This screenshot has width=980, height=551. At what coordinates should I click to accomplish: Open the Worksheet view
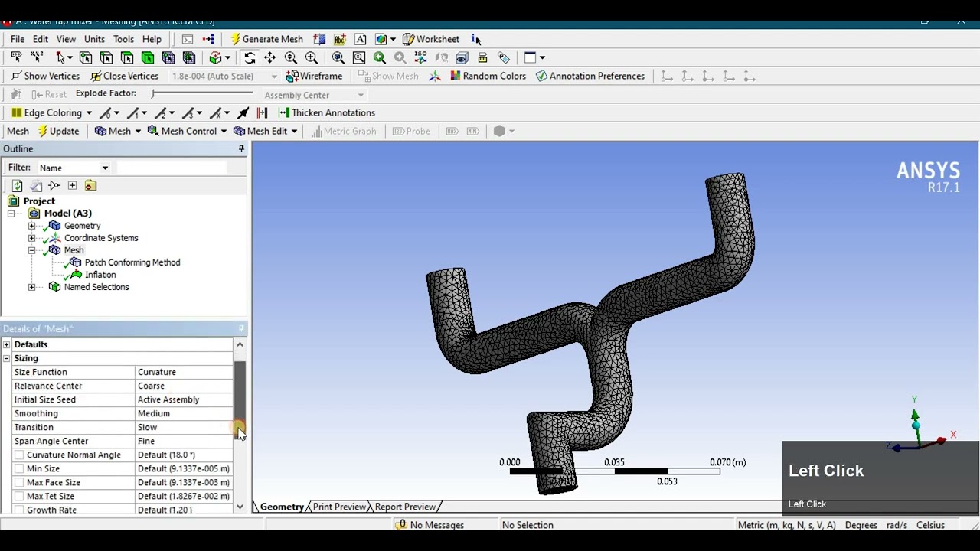tap(430, 39)
